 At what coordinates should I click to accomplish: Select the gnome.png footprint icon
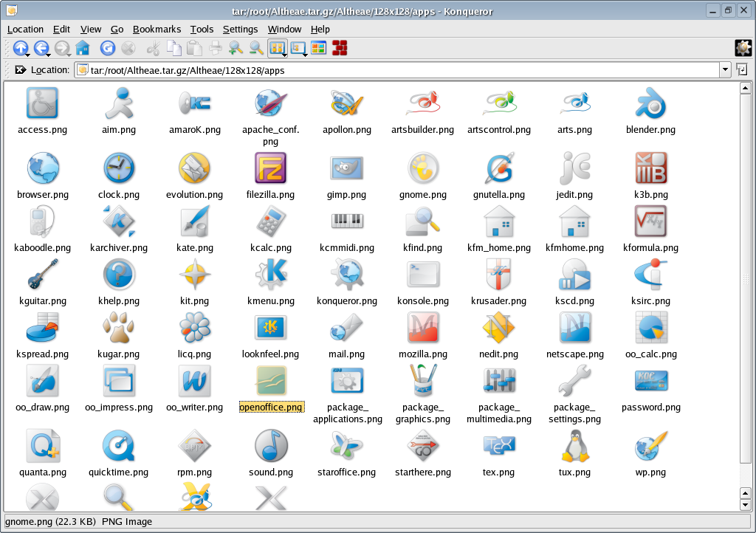[423, 168]
